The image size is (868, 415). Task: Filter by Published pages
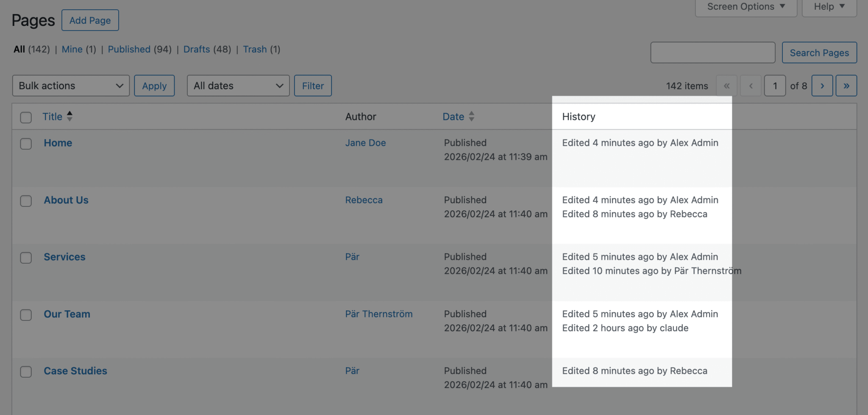129,49
